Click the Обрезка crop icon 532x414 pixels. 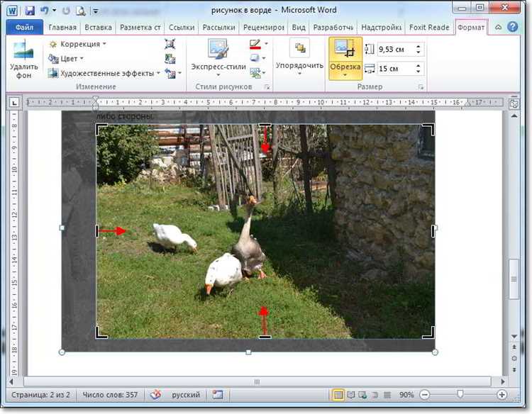point(345,49)
